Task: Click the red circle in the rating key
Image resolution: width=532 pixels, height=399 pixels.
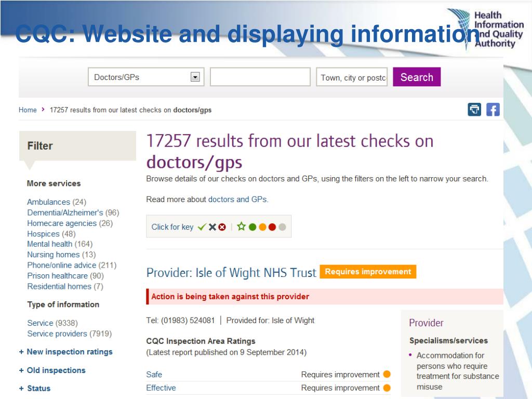Action: coord(272,227)
